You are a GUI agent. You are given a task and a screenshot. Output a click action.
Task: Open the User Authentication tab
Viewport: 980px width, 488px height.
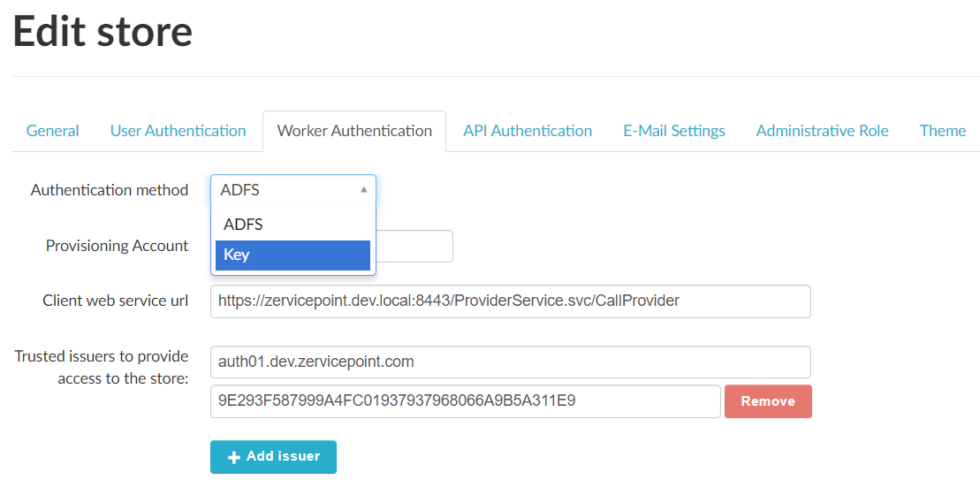point(178,131)
